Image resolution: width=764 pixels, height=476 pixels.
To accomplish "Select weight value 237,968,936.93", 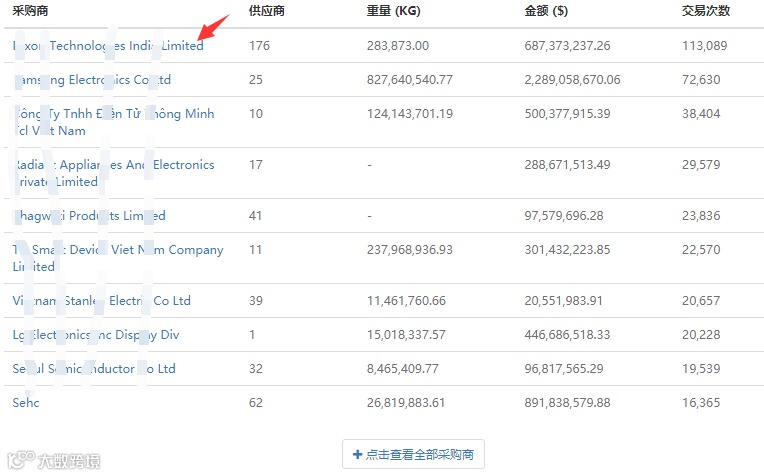I will 410,249.
